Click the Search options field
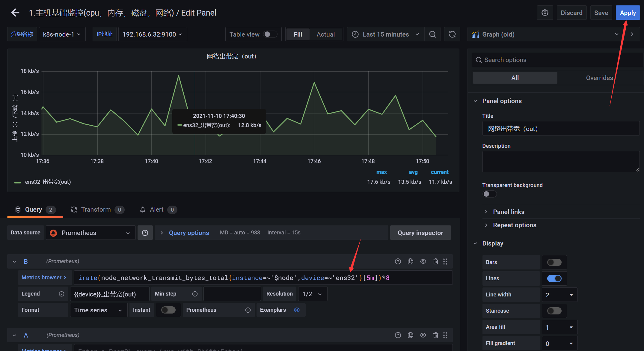The height and width of the screenshot is (351, 644). [557, 60]
